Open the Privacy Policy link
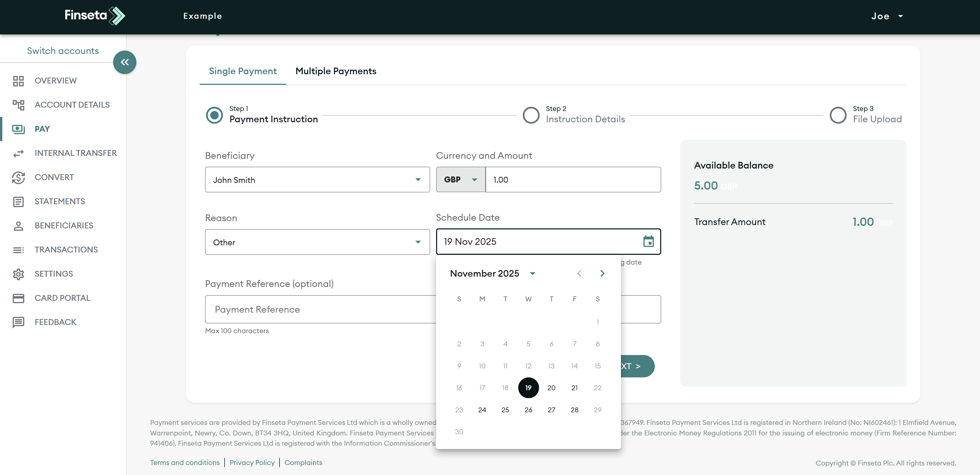This screenshot has width=980, height=475. (252, 462)
